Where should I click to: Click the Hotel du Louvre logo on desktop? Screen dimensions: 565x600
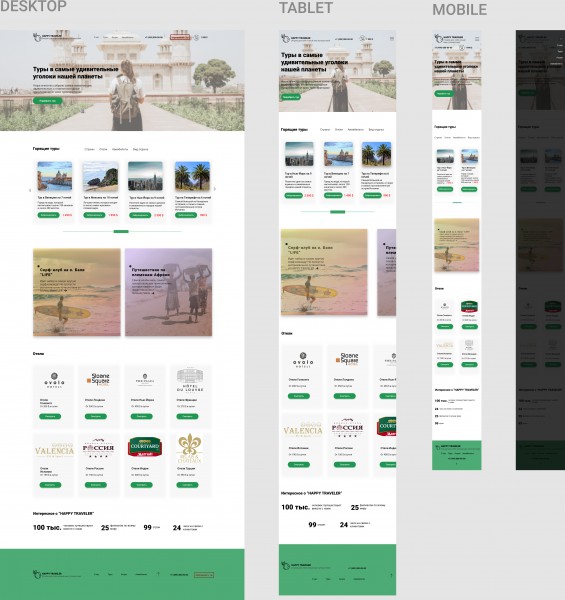(x=190, y=380)
